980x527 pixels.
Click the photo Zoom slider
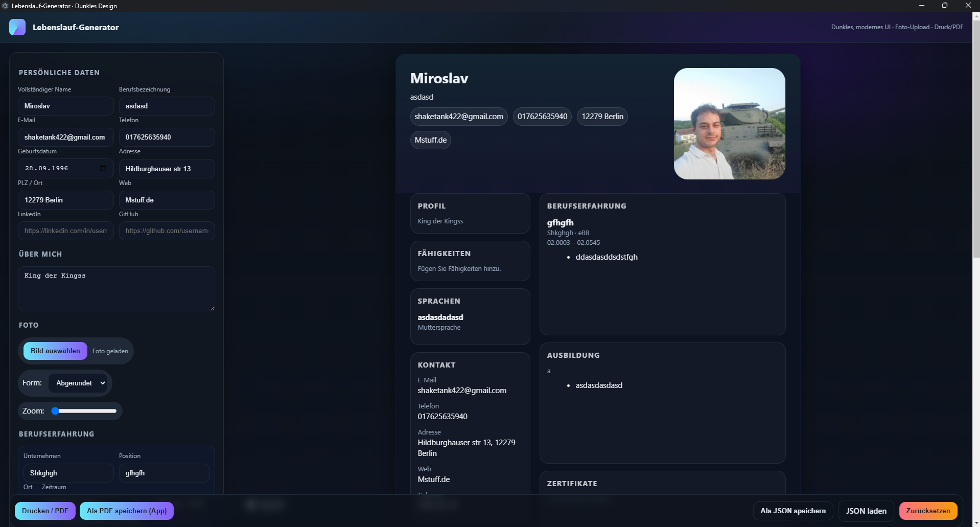click(x=84, y=411)
